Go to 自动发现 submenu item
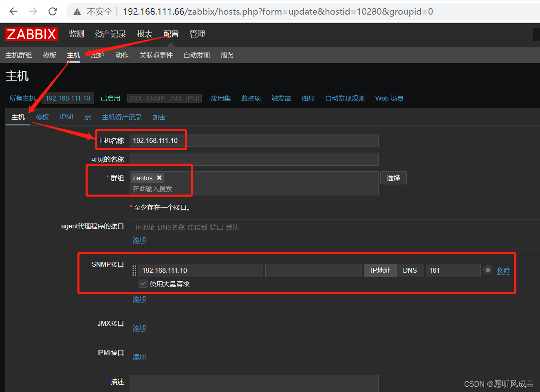This screenshot has height=392, width=540. pyautogui.click(x=197, y=55)
